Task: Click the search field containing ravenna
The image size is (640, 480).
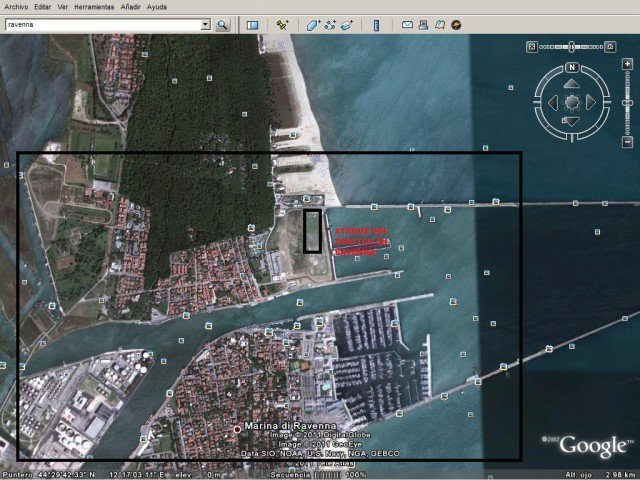Action: click(x=100, y=24)
